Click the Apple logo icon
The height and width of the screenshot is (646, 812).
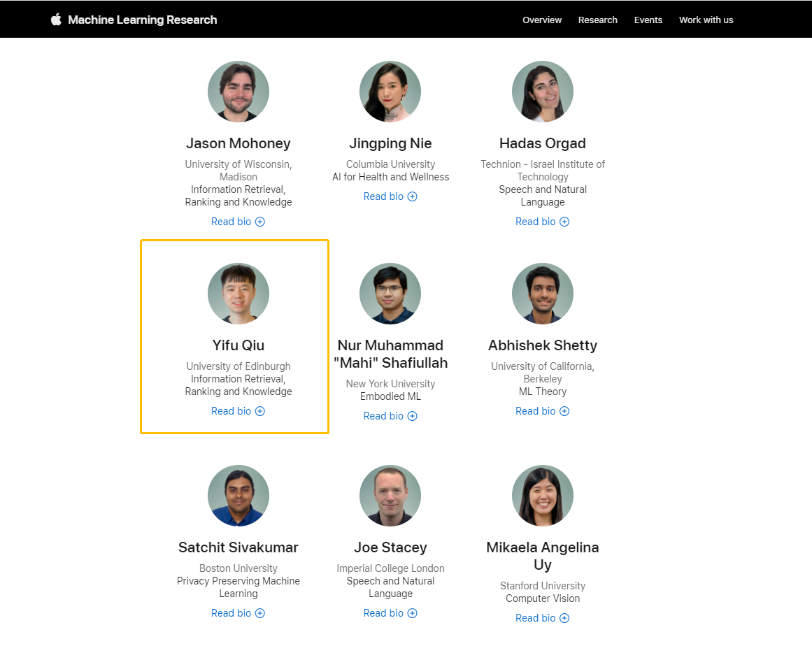coord(56,20)
